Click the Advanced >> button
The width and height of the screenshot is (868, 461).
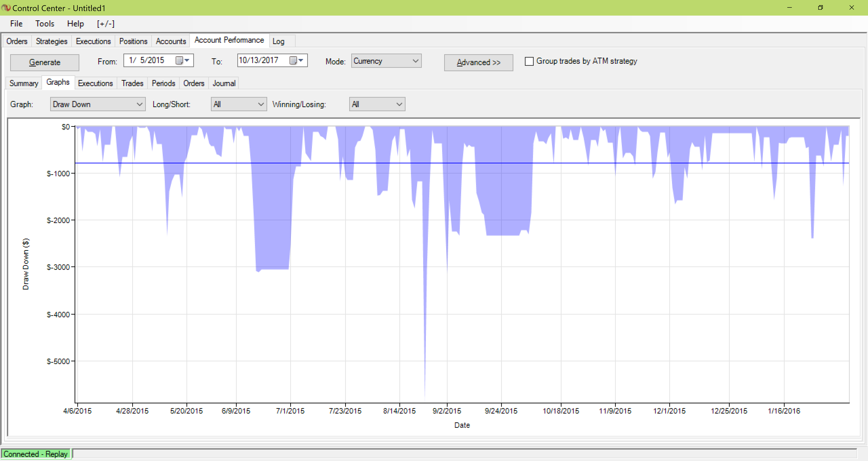[479, 62]
